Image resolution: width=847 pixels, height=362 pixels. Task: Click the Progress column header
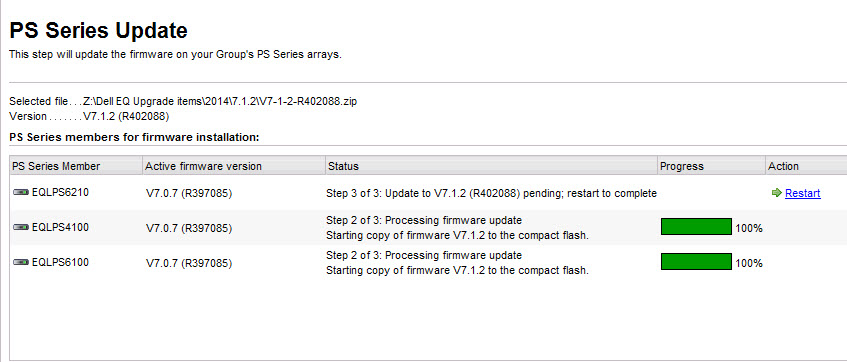click(711, 166)
